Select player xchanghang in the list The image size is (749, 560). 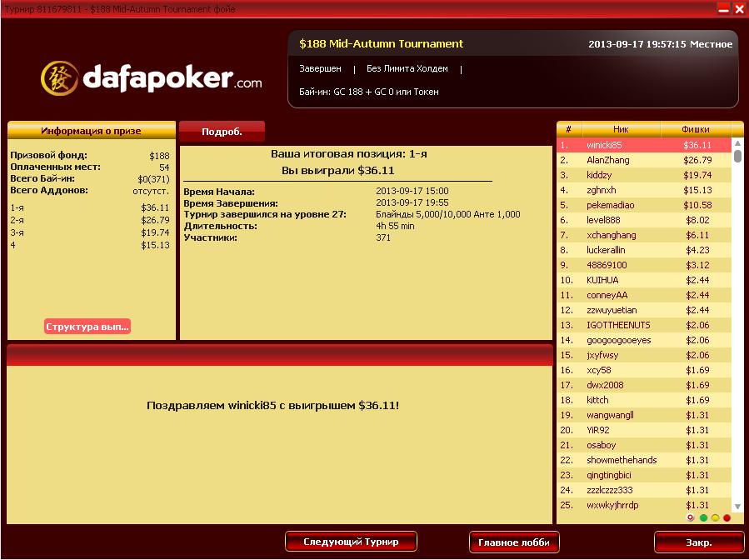tap(644, 235)
